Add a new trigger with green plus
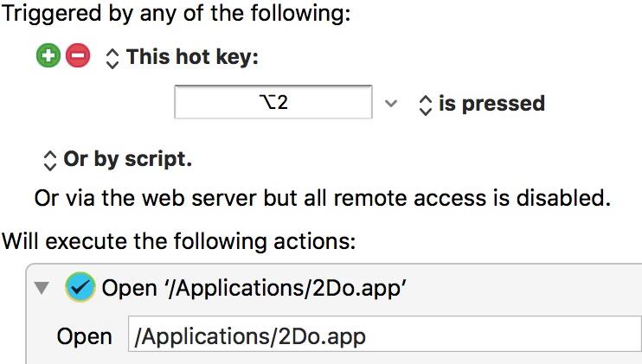This screenshot has height=364, width=642. tap(48, 55)
